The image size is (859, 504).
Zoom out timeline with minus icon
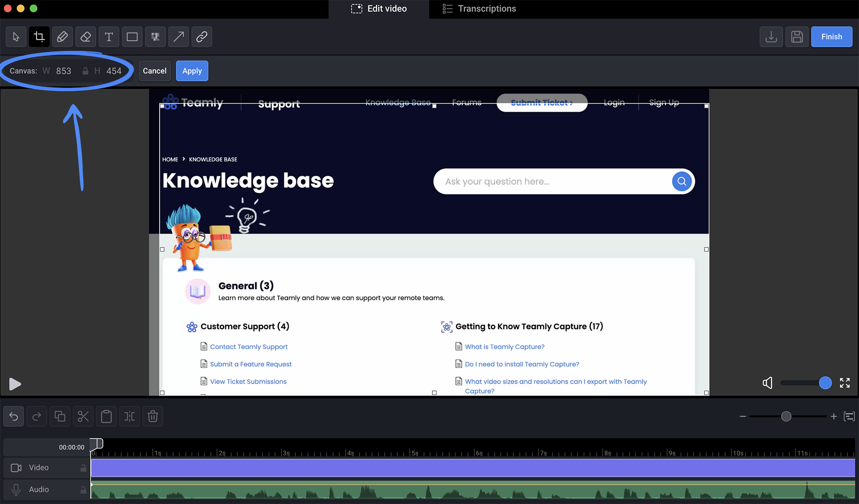(x=743, y=417)
